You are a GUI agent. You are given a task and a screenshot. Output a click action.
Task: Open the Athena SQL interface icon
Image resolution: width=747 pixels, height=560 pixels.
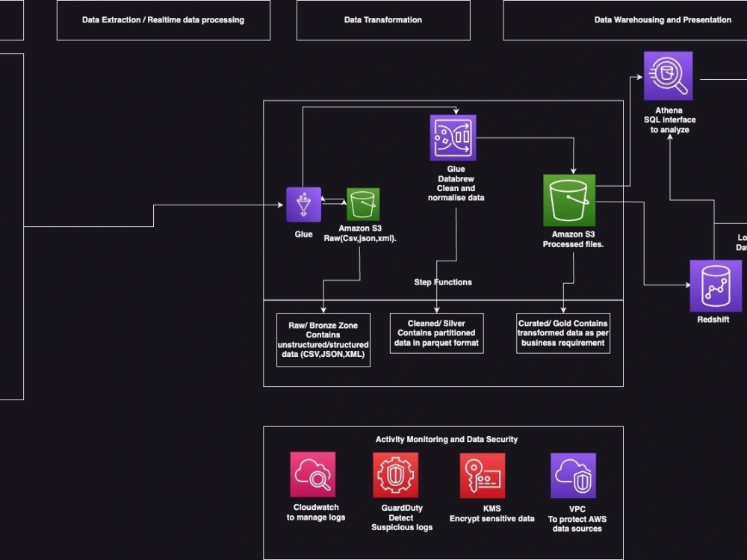click(668, 75)
